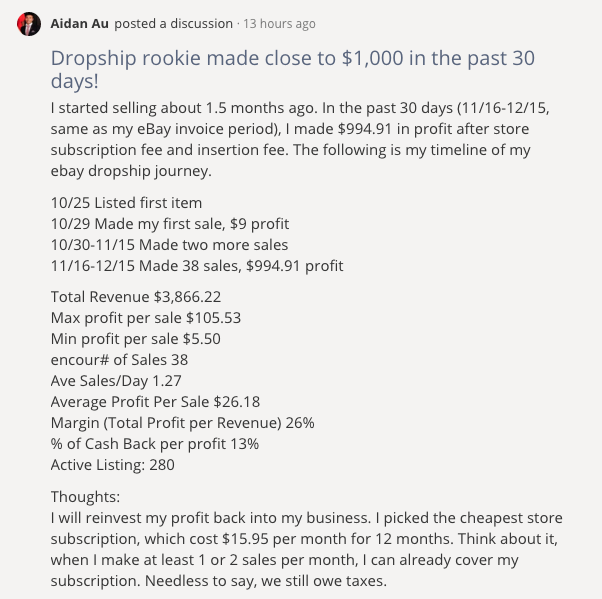Click the intro paragraph mentioning eBay invoice period
This screenshot has height=599, width=602.
click(300, 139)
